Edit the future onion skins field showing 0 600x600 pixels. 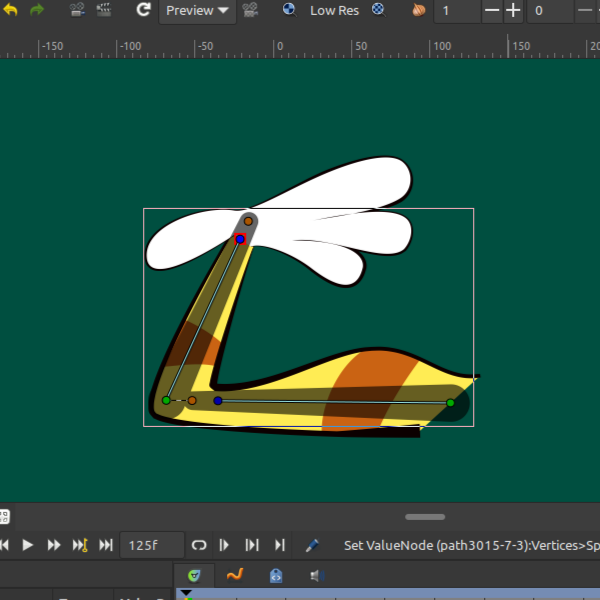coord(550,11)
